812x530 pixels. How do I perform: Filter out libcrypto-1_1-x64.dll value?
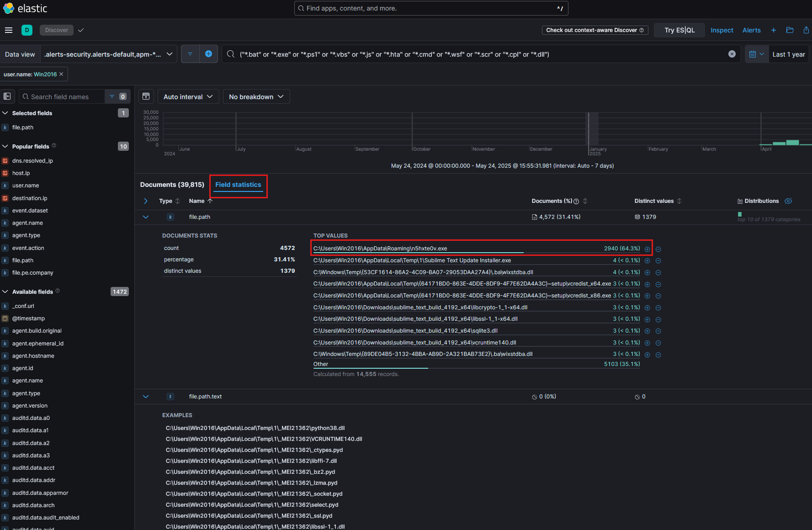tap(658, 307)
